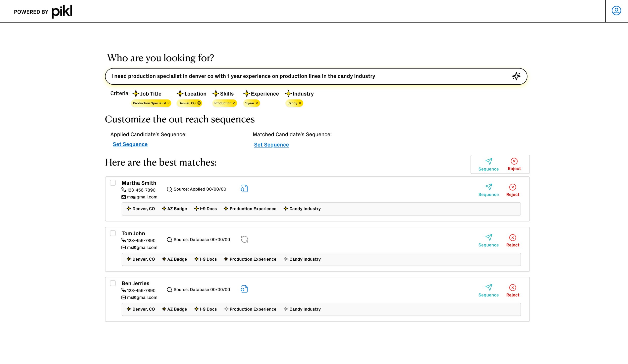The image size is (628, 364).
Task: Remove the Production Specialist criteria tag
Action: tap(169, 103)
